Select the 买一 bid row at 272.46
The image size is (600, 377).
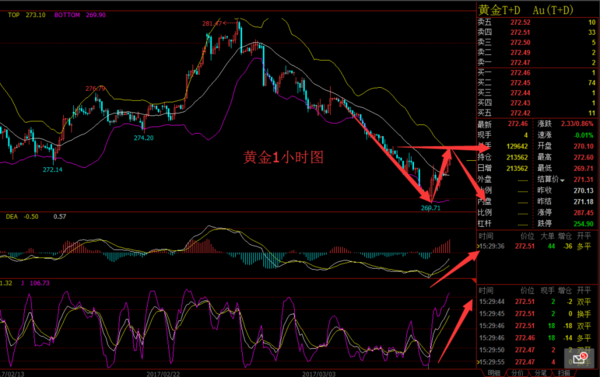(x=536, y=73)
